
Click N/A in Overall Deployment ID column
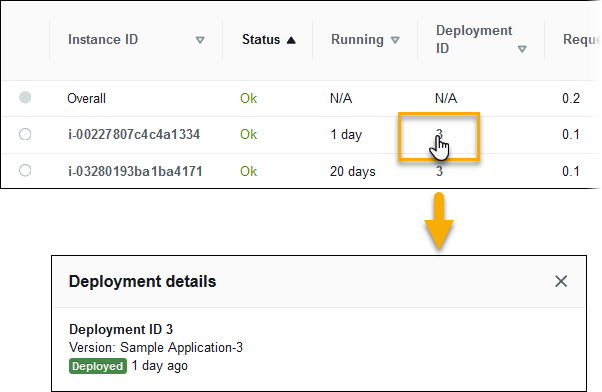click(446, 99)
